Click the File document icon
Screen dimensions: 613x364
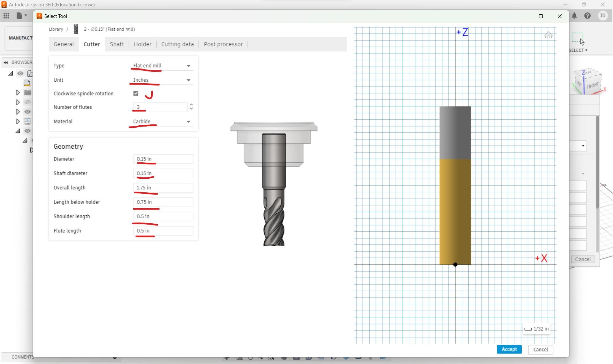(20, 16)
